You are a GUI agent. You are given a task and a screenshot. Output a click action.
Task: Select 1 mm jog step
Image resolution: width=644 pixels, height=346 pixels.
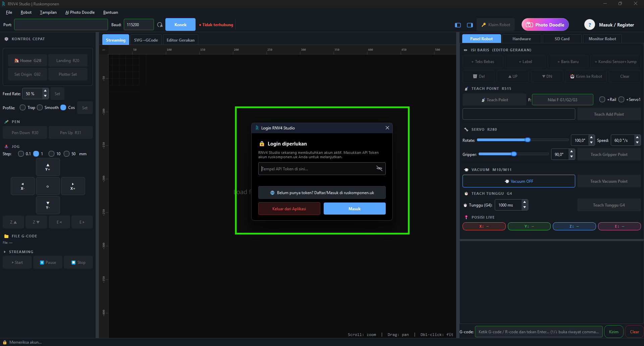click(36, 154)
